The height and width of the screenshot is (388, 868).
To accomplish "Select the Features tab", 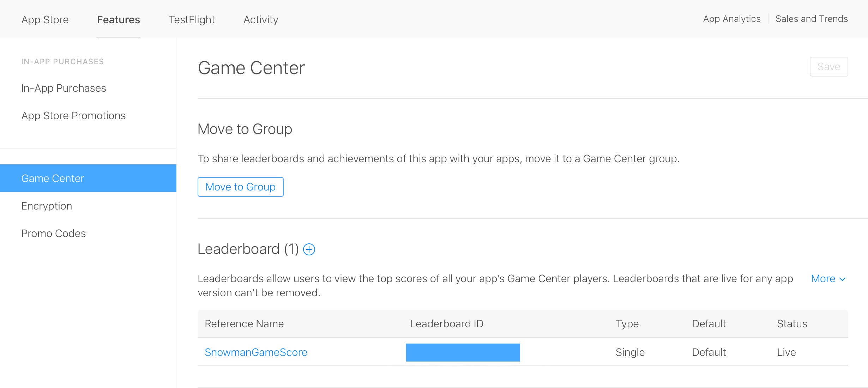I will click(x=119, y=19).
